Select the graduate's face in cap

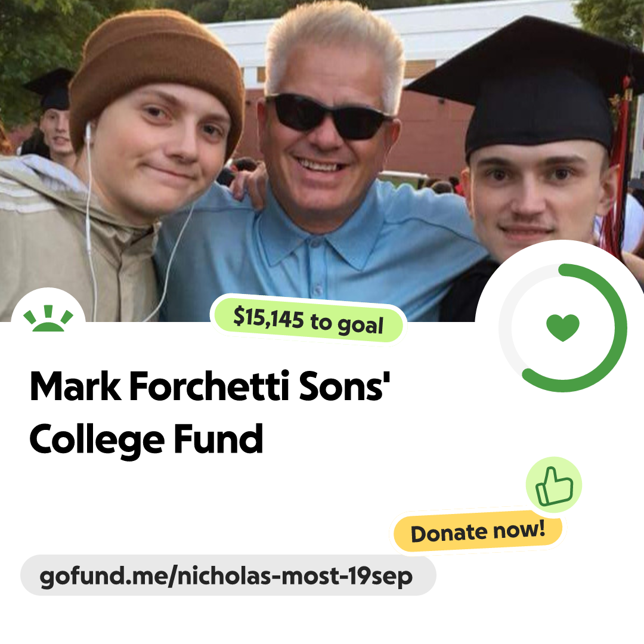click(x=536, y=197)
